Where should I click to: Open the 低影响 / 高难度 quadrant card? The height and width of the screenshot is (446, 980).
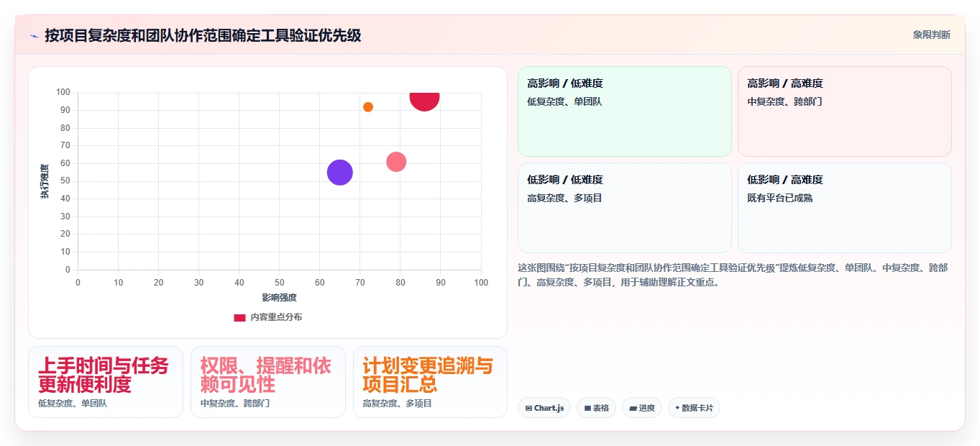845,208
